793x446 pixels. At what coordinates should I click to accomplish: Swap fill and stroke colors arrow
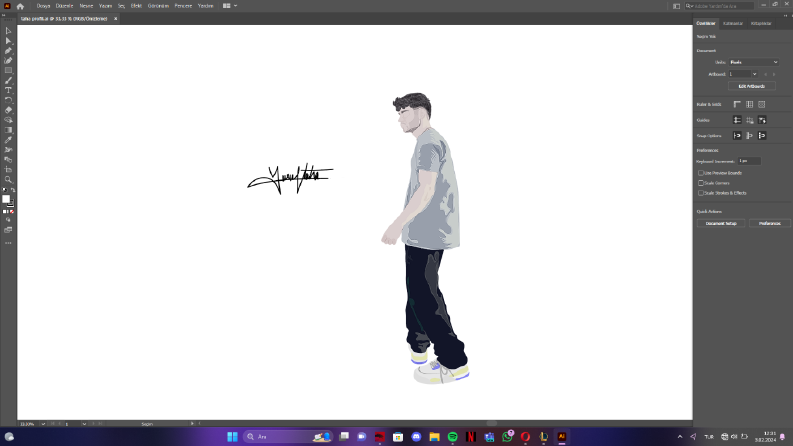13,190
